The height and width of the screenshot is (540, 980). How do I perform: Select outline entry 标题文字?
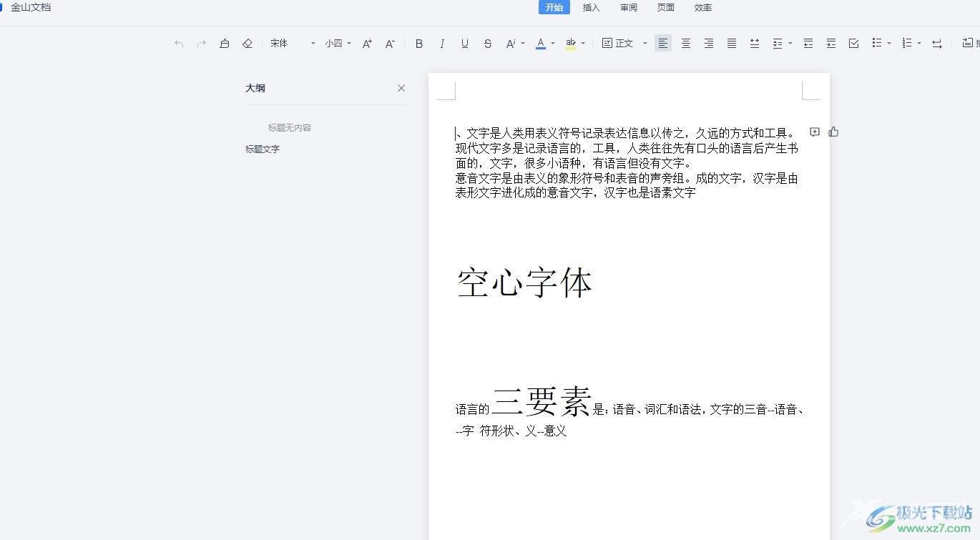tap(263, 149)
